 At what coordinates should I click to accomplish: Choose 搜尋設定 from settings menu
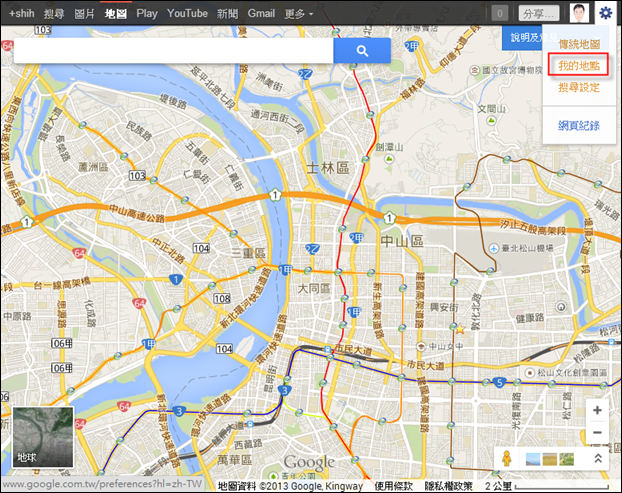pos(579,87)
